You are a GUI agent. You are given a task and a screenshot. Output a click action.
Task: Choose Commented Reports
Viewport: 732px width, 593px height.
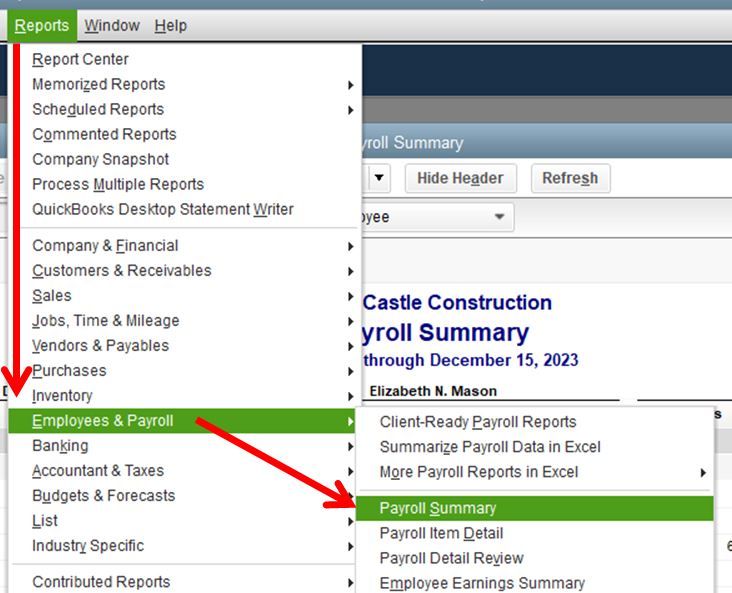point(184,134)
